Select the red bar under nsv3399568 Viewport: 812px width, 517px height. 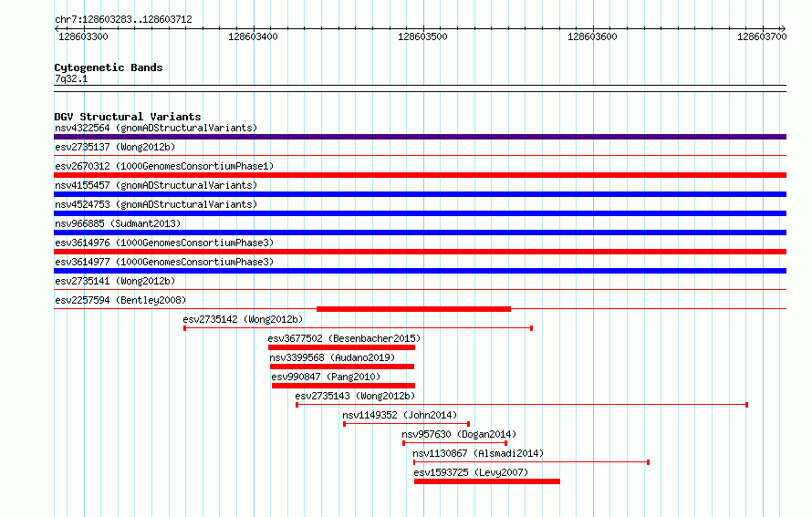pos(342,367)
